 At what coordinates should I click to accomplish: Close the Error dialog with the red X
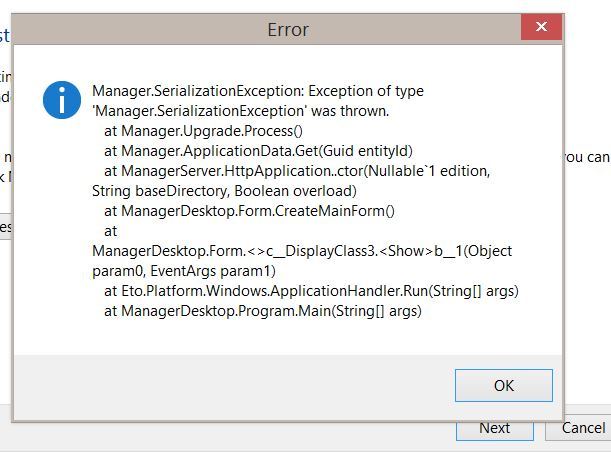541,27
